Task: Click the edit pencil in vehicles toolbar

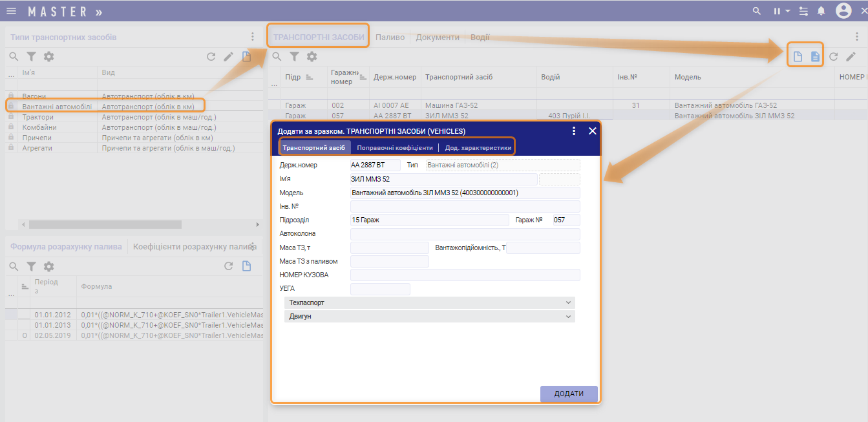Action: click(851, 57)
